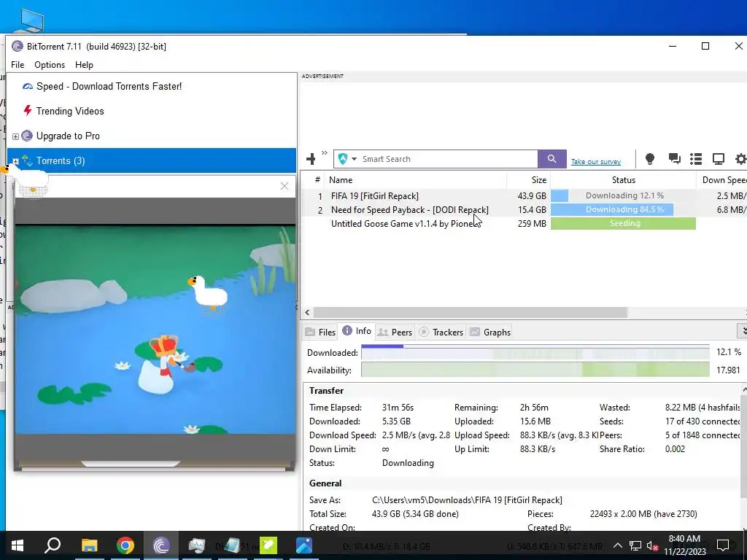This screenshot has height=560, width=747.
Task: Select Trending Videos in sidebar
Action: (69, 111)
